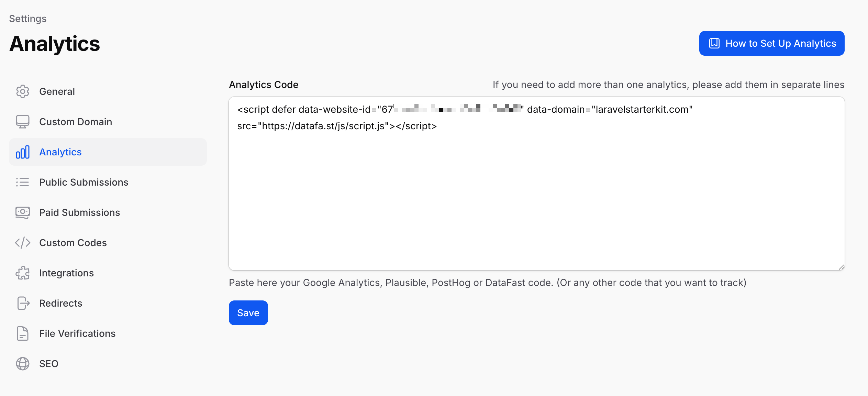This screenshot has width=868, height=396.
Task: Click the Integrations puzzle piece icon
Action: click(22, 273)
